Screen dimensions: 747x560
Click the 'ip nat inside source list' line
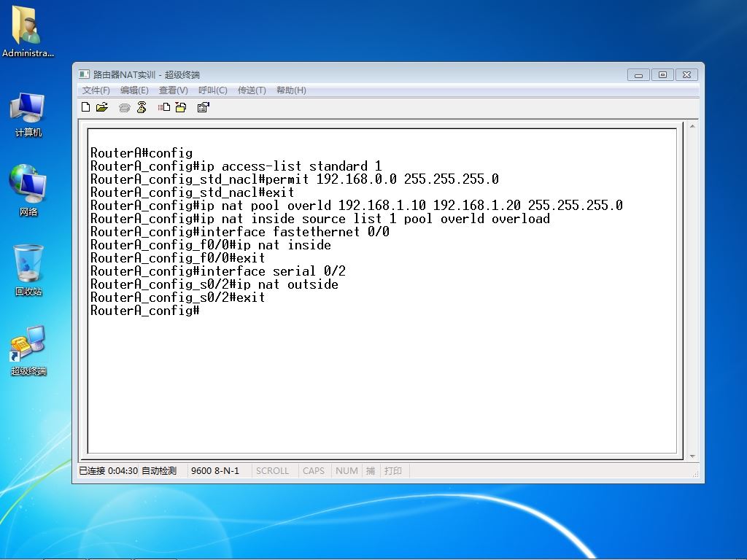[x=320, y=219]
